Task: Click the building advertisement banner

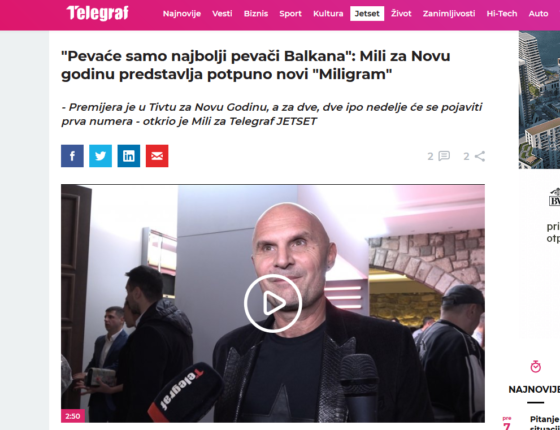Action: tap(539, 100)
